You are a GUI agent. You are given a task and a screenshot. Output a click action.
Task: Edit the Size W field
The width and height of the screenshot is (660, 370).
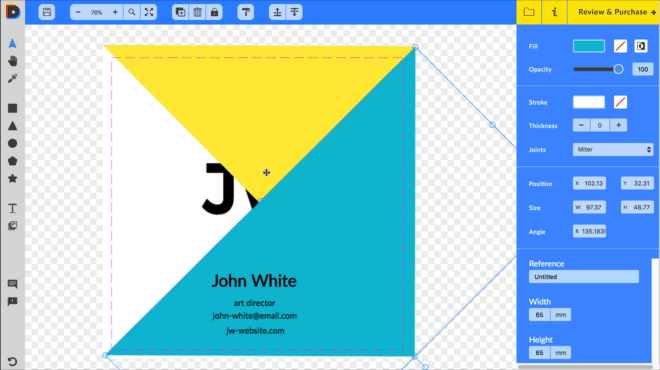point(589,207)
